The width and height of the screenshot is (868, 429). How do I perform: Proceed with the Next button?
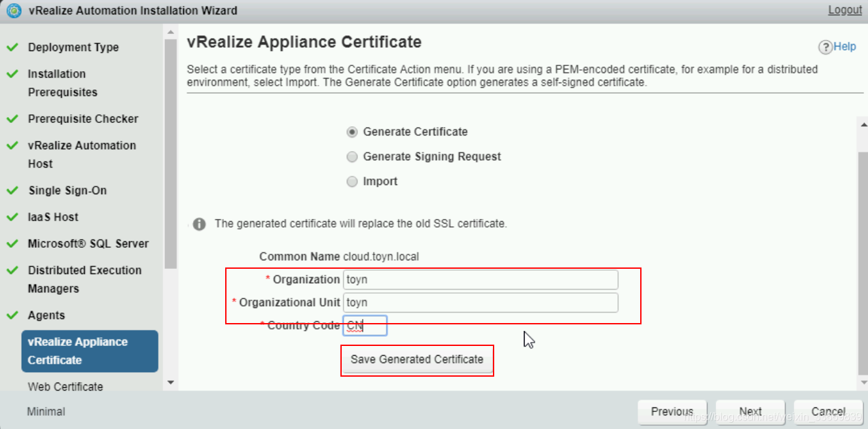click(750, 412)
